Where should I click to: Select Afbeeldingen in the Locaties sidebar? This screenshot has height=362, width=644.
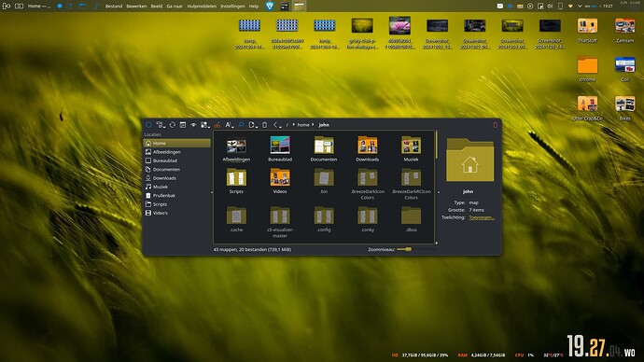tap(176, 152)
